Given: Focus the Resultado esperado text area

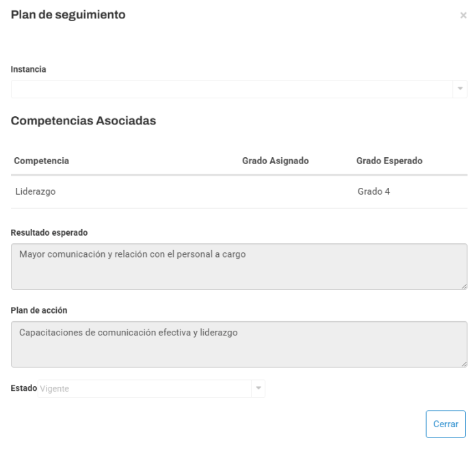Looking at the screenshot, I should coord(239,267).
